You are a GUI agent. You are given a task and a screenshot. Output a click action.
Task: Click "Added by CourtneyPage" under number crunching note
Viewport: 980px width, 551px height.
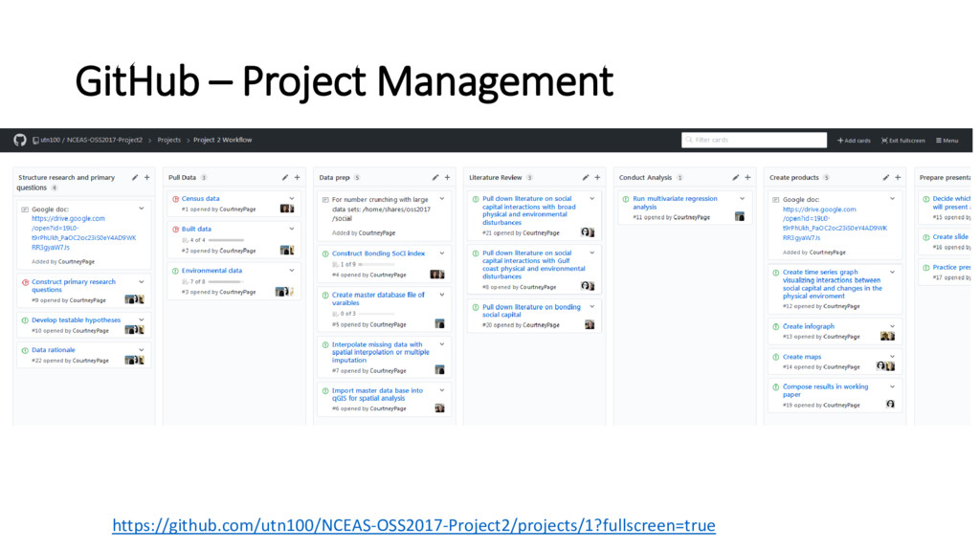(x=364, y=233)
